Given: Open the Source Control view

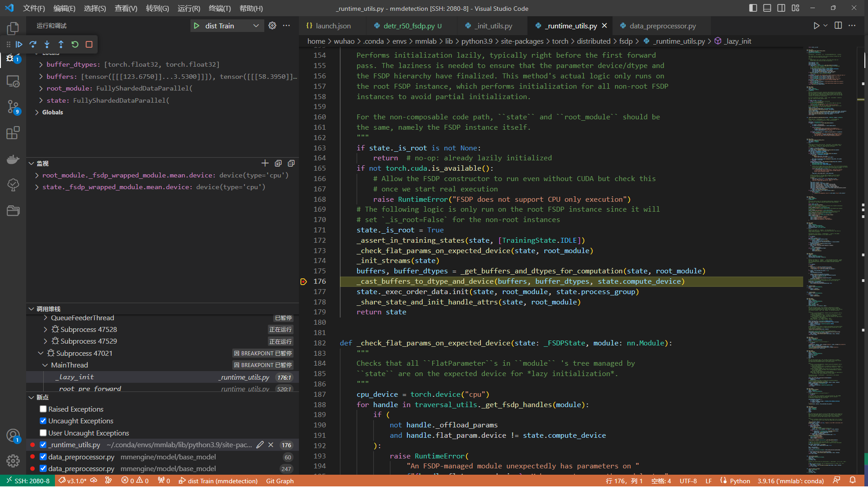Looking at the screenshot, I should point(13,107).
